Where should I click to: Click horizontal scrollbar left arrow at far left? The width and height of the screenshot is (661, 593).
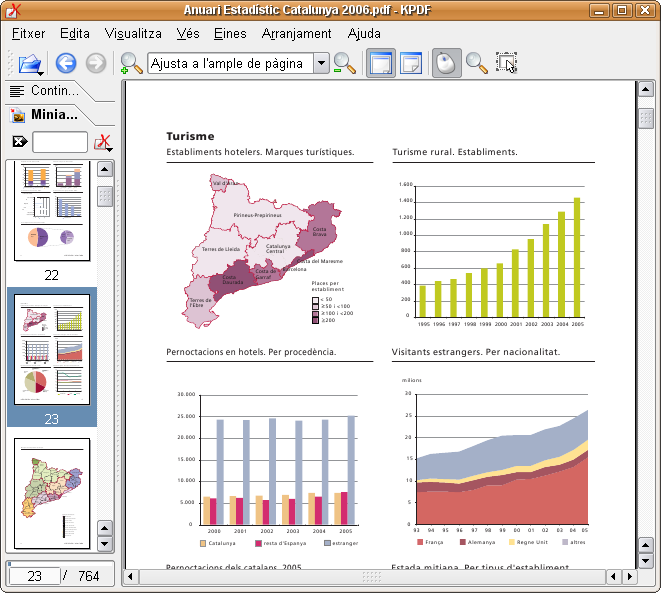pyautogui.click(x=130, y=576)
